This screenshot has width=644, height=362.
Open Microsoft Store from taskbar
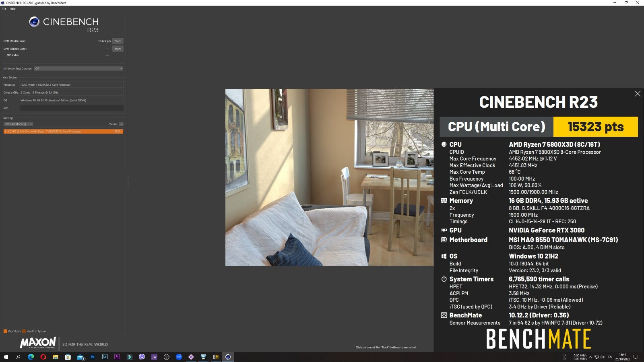click(x=68, y=357)
